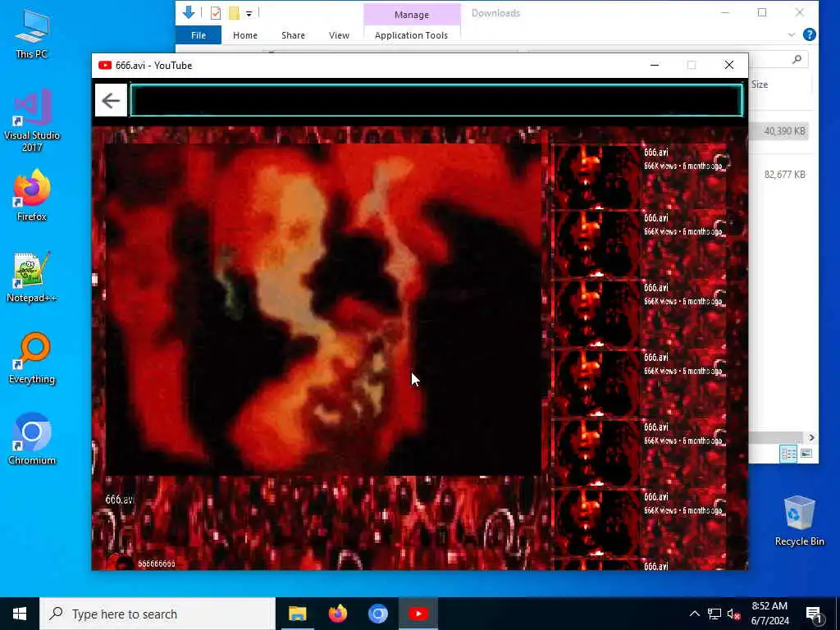The height and width of the screenshot is (630, 840).
Task: Open This PC desktop icon
Action: (x=32, y=34)
